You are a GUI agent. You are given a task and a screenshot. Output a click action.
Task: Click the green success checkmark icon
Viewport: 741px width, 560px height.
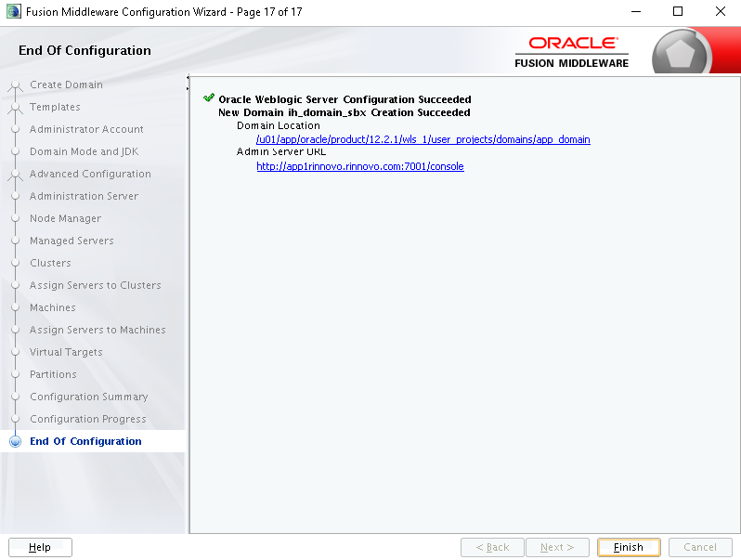click(x=209, y=98)
